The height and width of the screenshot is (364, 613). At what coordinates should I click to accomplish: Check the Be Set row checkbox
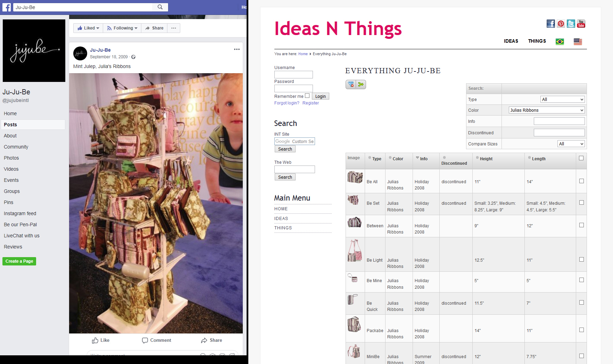click(581, 203)
